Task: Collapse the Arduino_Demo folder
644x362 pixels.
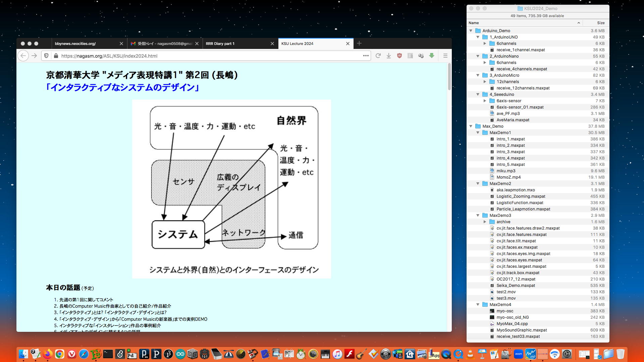Action: click(x=471, y=31)
